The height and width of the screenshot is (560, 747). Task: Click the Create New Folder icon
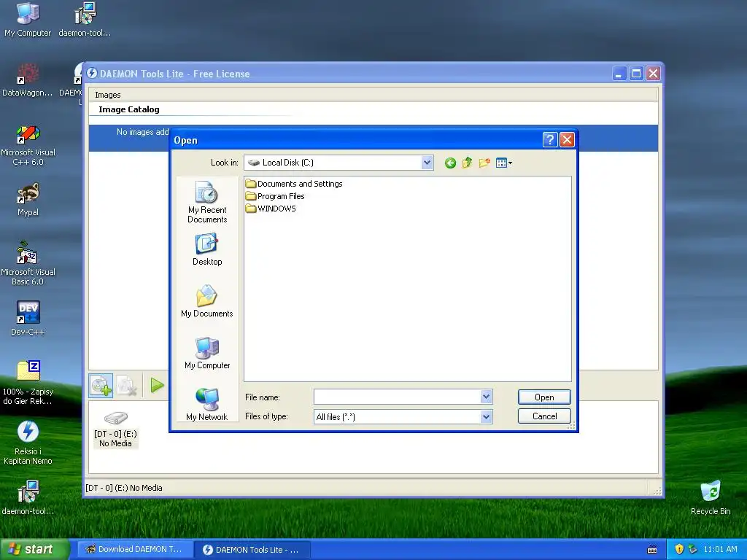[x=484, y=163]
